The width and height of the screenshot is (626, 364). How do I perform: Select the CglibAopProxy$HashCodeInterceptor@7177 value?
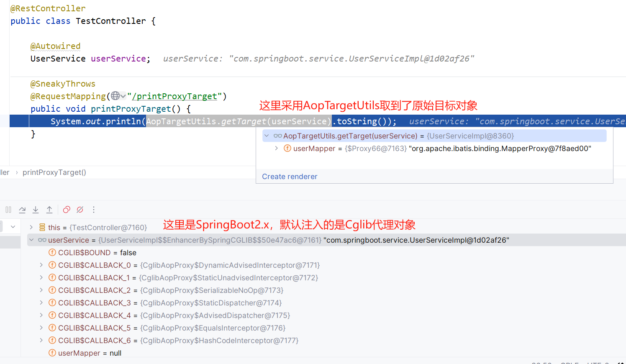pos(219,341)
